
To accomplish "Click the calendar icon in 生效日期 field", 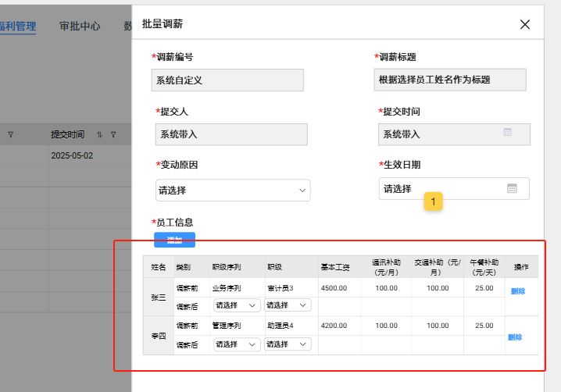I will click(512, 188).
